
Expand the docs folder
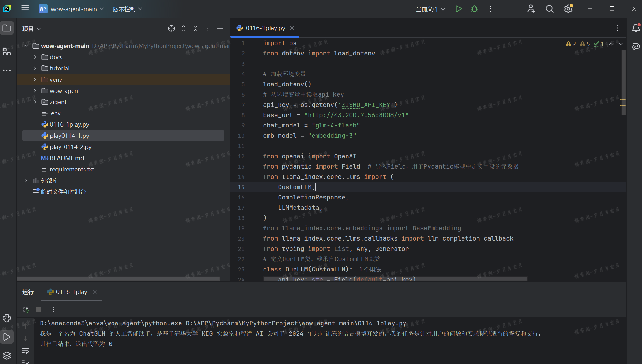pos(35,57)
